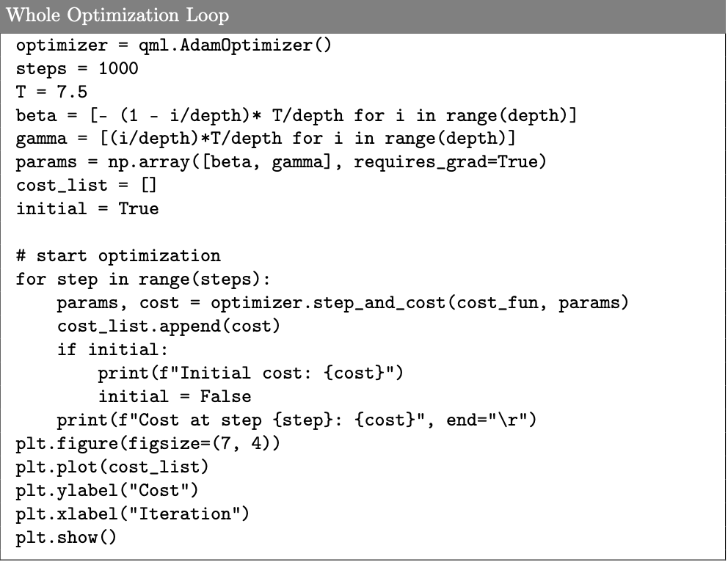Click the "initial = True" line
728x562 pixels.
pyautogui.click(x=87, y=209)
